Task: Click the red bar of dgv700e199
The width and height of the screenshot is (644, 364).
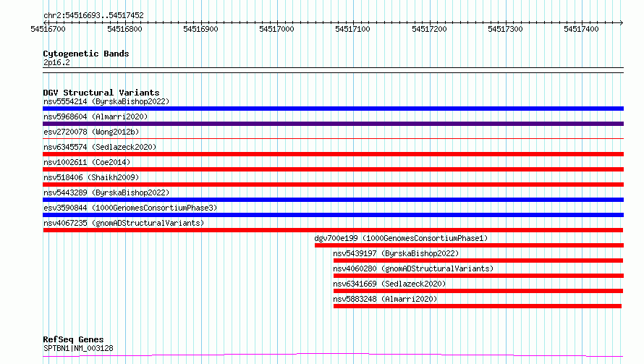Action: 469,245
